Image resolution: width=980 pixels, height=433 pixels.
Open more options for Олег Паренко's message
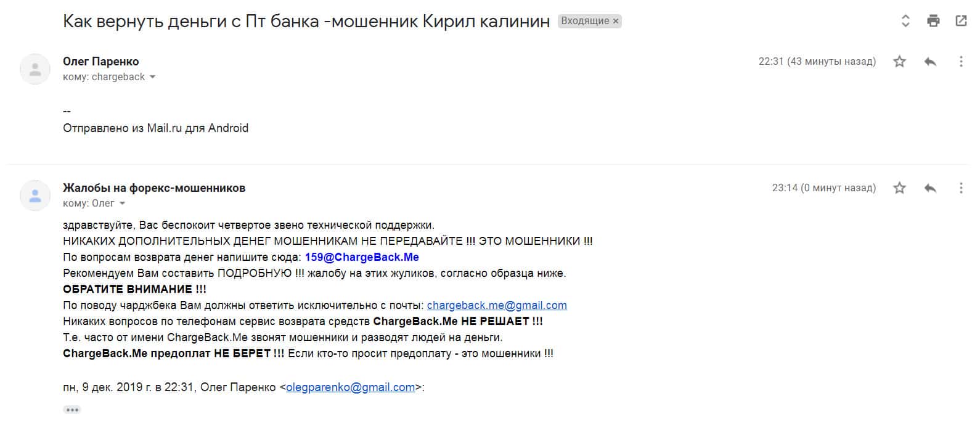click(x=961, y=62)
